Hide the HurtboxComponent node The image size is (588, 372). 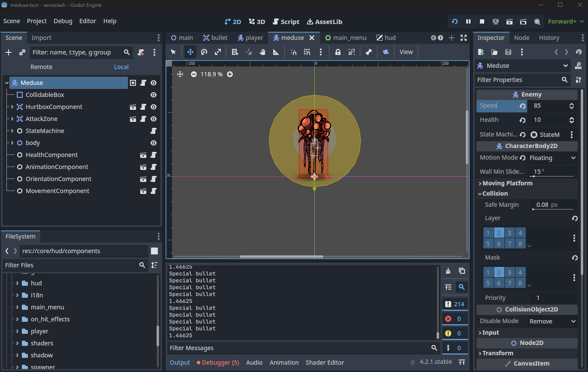pyautogui.click(x=154, y=107)
